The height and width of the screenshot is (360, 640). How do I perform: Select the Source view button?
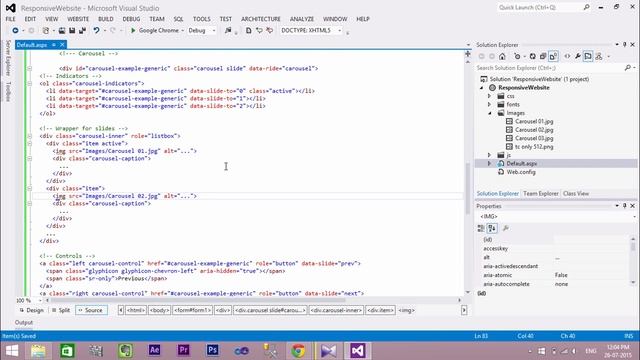91,310
